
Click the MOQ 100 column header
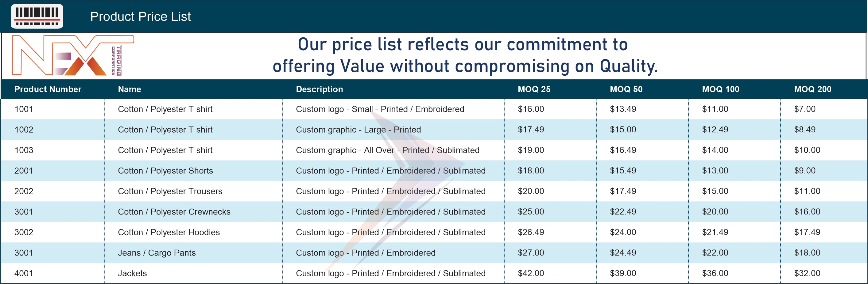click(720, 89)
